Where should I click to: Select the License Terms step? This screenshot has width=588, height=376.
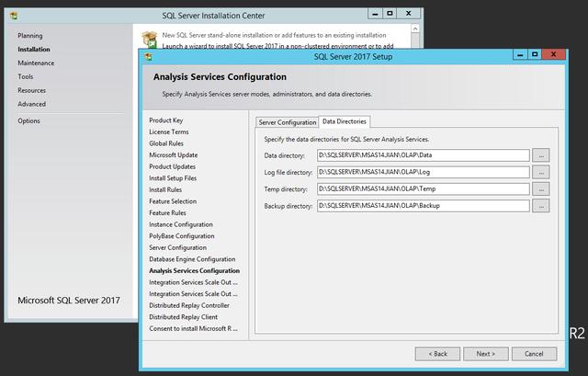[169, 132]
